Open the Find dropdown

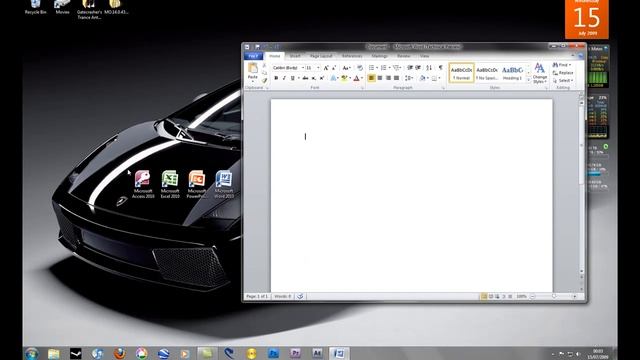click(562, 65)
